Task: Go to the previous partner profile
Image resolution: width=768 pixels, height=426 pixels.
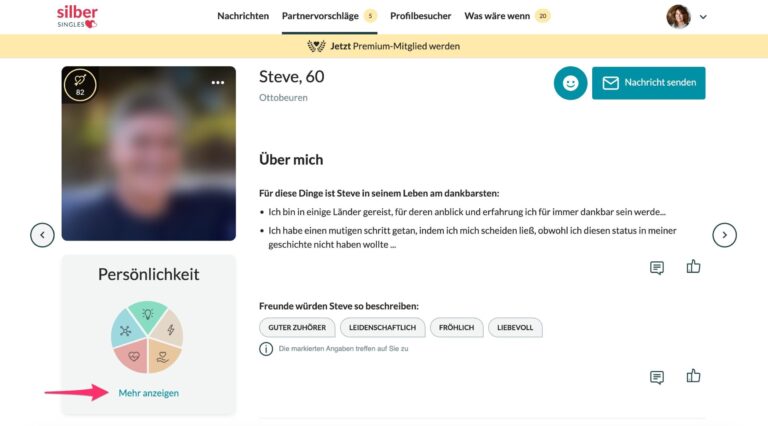Action: pos(42,235)
